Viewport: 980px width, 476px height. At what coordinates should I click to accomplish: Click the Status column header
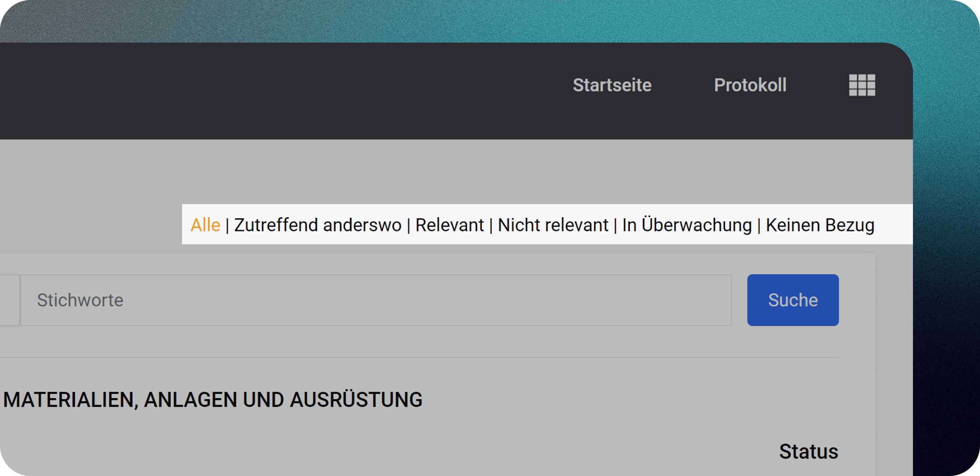point(808,451)
